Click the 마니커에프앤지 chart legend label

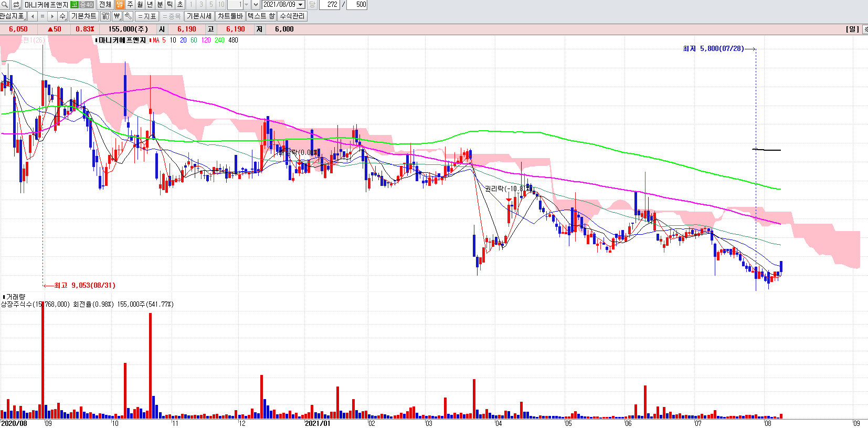(122, 40)
